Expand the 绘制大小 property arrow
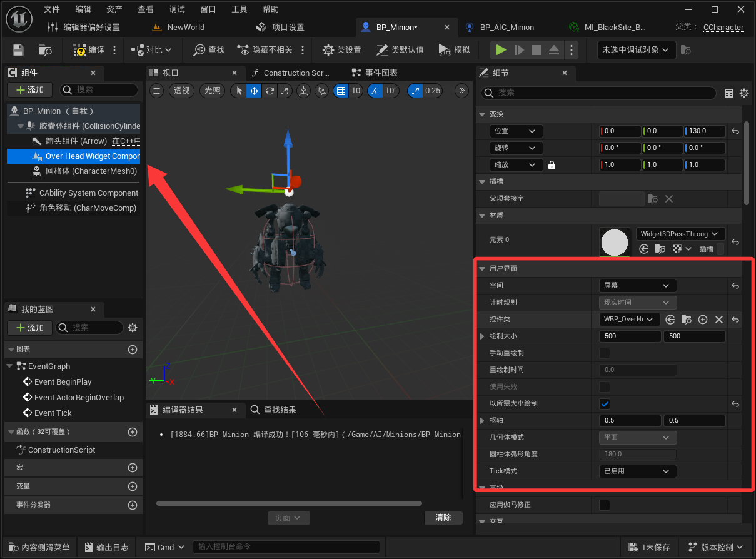This screenshot has height=559, width=756. click(x=482, y=336)
